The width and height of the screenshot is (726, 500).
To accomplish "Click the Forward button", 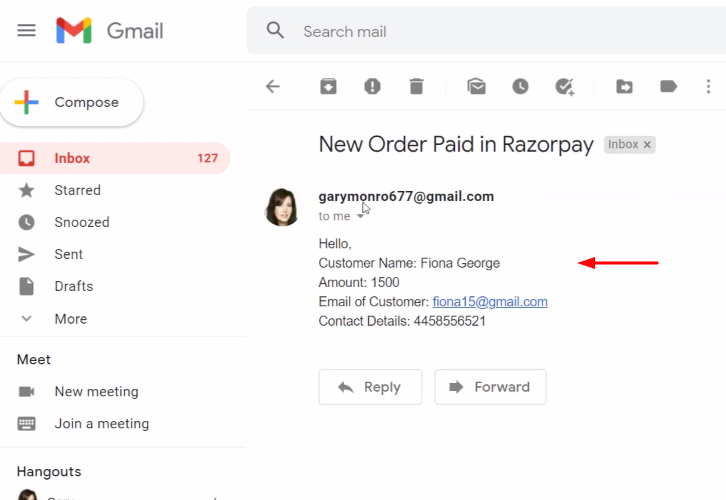I will click(x=490, y=387).
